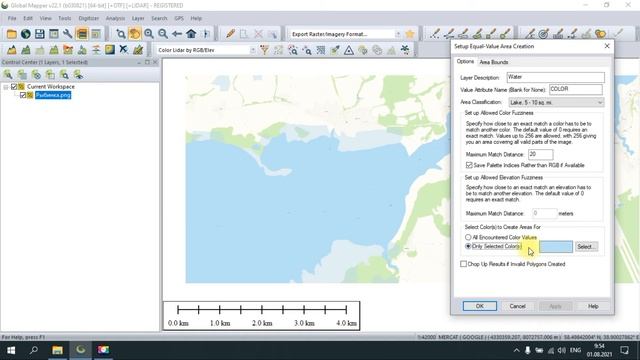Click the target circle digitizer icon
The height and width of the screenshot is (360, 640).
(543, 34)
